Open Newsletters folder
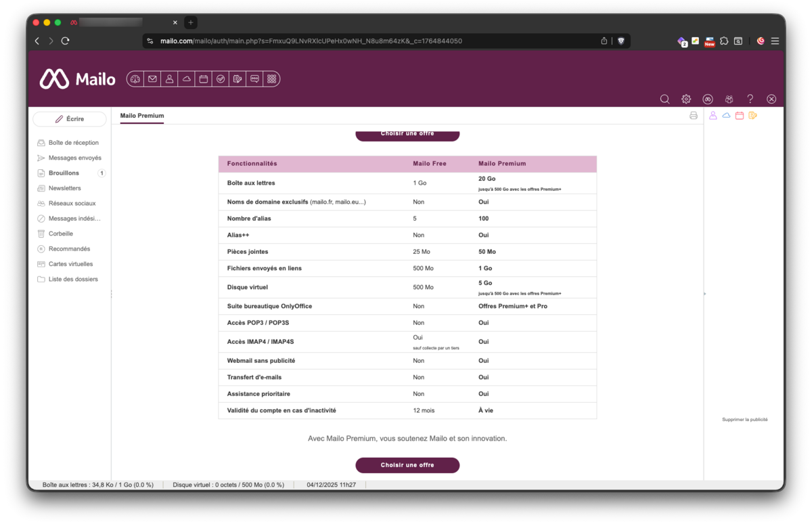The image size is (812, 522). tap(59, 188)
